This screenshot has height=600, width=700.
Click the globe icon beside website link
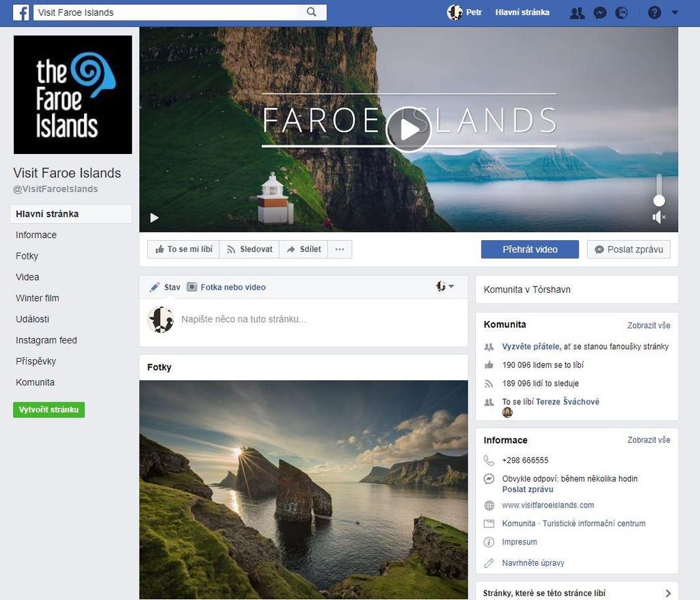tap(489, 506)
